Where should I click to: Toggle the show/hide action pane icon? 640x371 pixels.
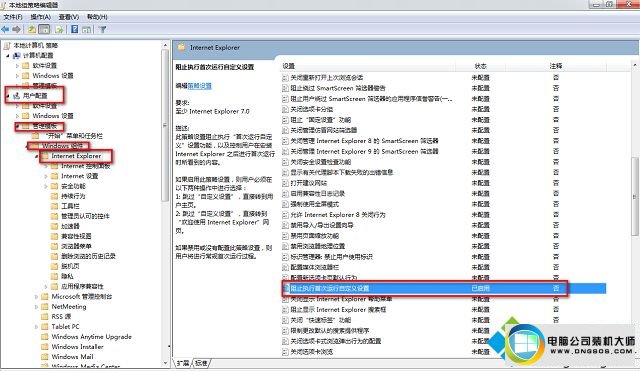87,29
